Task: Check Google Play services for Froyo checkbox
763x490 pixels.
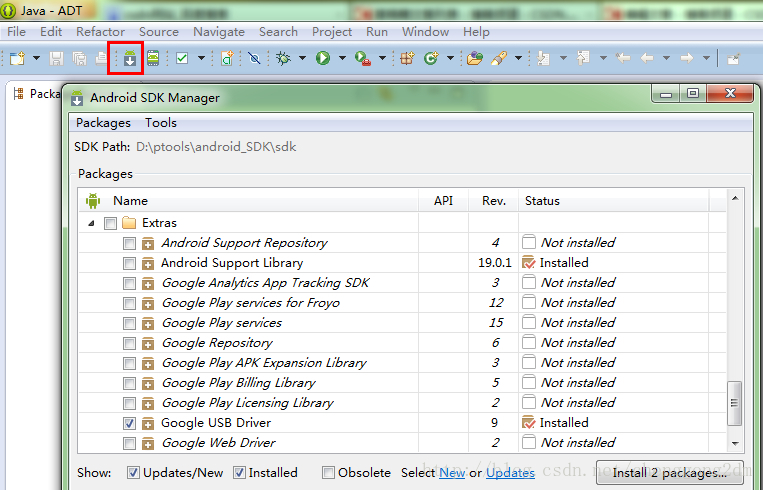Action: 129,303
